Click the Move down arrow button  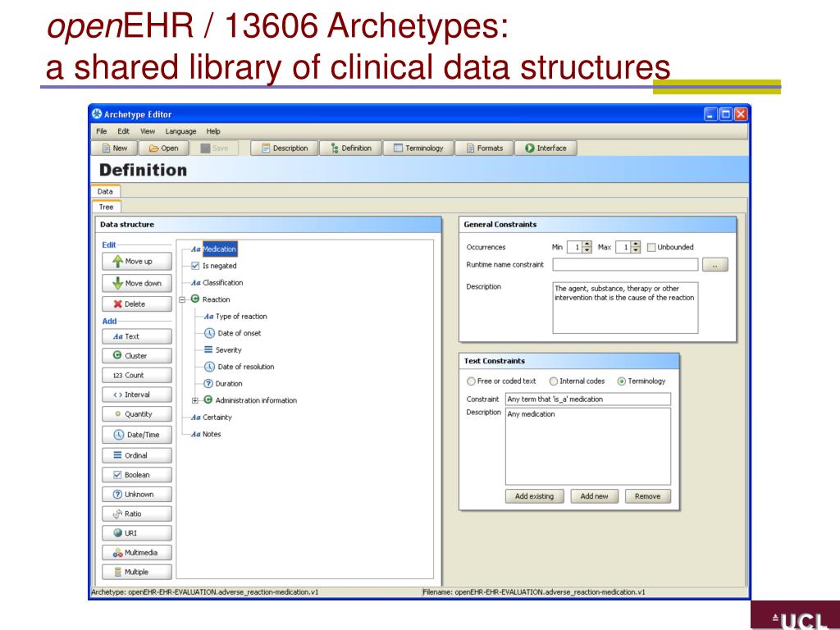pos(137,283)
